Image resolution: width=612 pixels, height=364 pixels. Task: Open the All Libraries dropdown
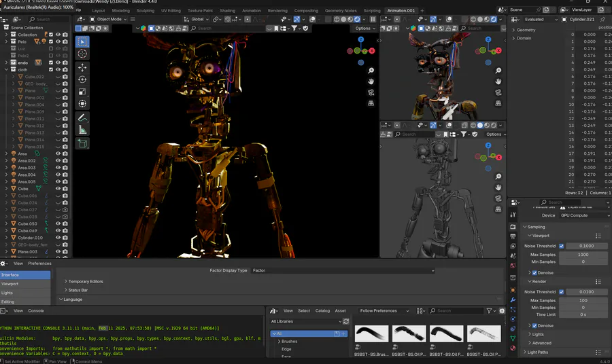click(x=305, y=321)
